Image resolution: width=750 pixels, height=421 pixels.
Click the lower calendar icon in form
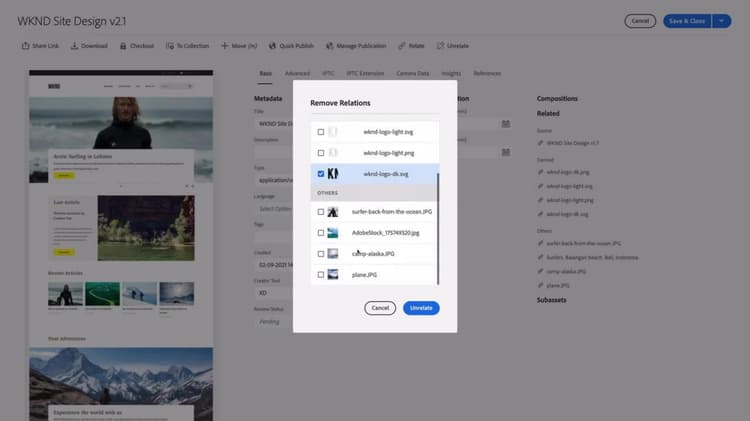(506, 152)
